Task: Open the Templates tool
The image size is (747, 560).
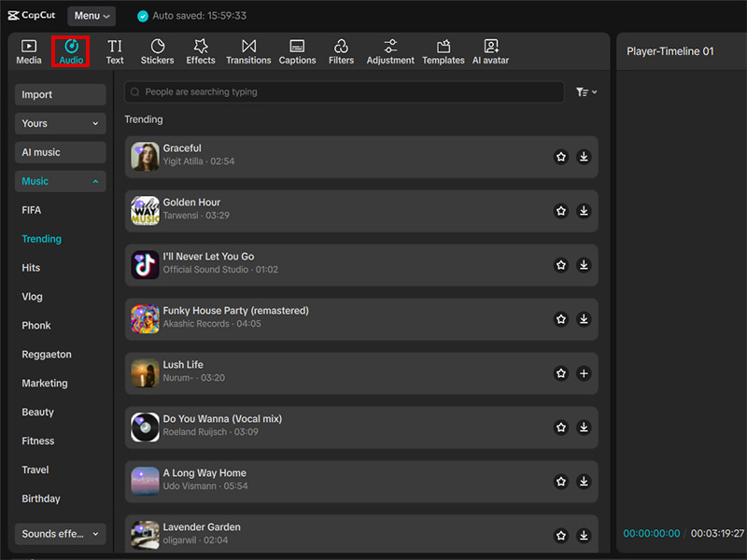Action: [443, 51]
